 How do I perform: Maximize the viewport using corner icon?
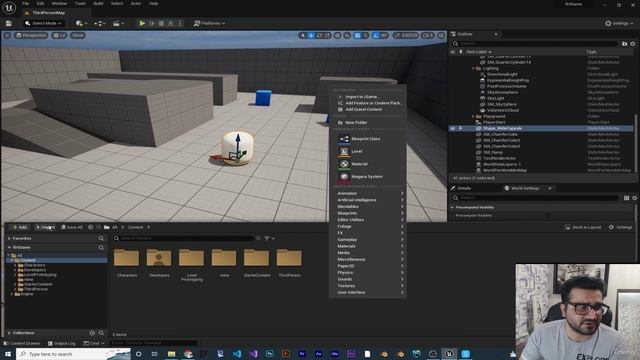pos(441,36)
